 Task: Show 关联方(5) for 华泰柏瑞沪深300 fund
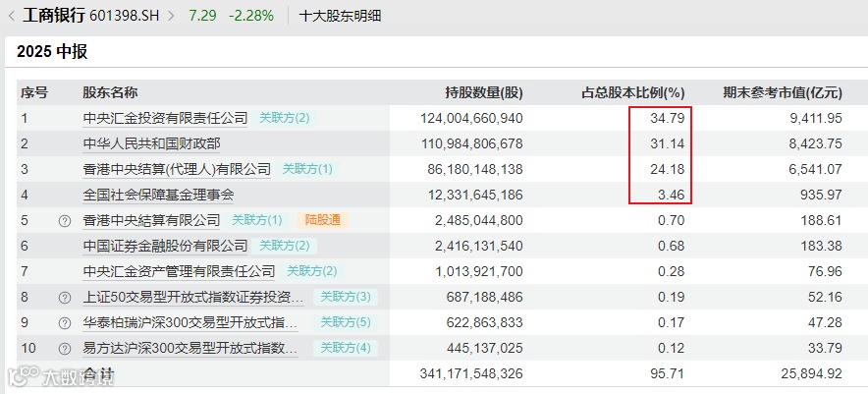(x=346, y=322)
